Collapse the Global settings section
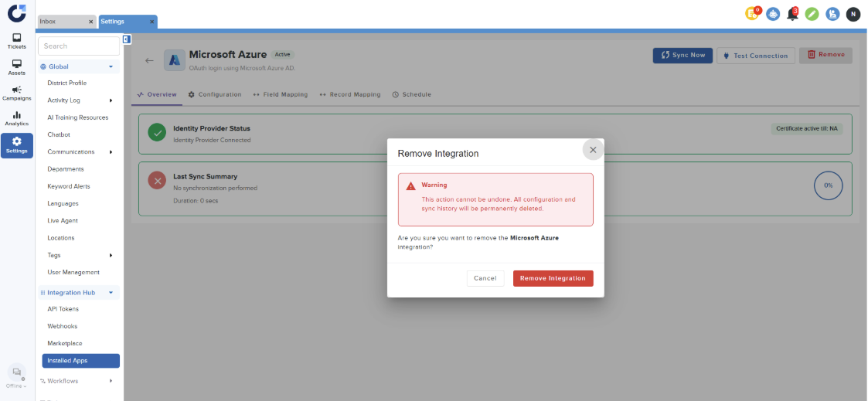Viewport: 868px width, 401px height. click(111, 66)
